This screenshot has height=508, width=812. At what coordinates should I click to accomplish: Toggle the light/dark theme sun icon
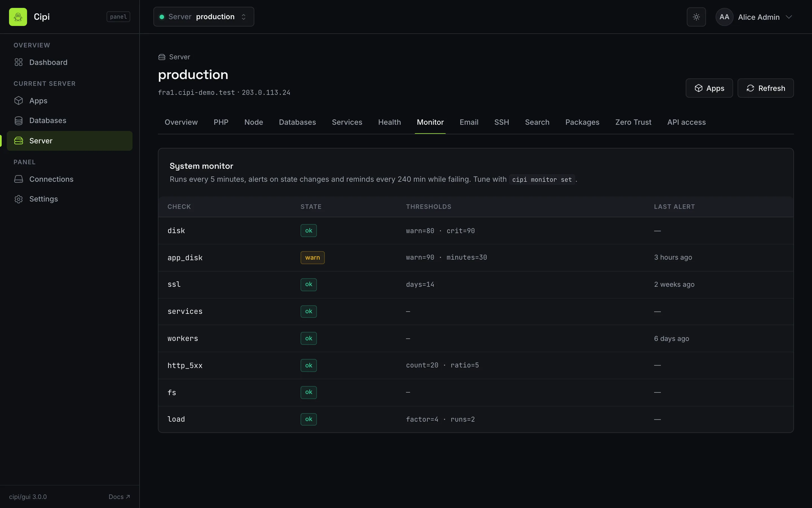[696, 17]
